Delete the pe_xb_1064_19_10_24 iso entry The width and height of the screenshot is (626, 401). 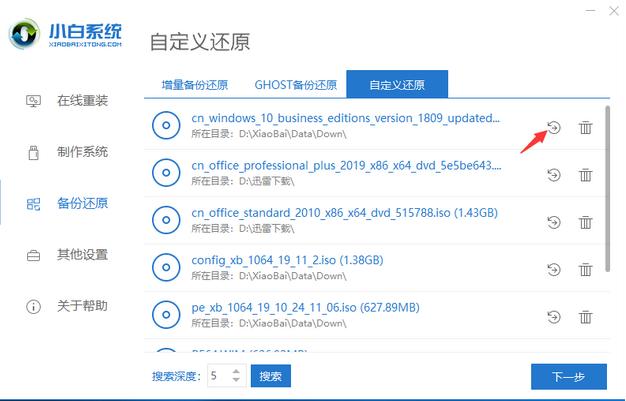tap(585, 317)
